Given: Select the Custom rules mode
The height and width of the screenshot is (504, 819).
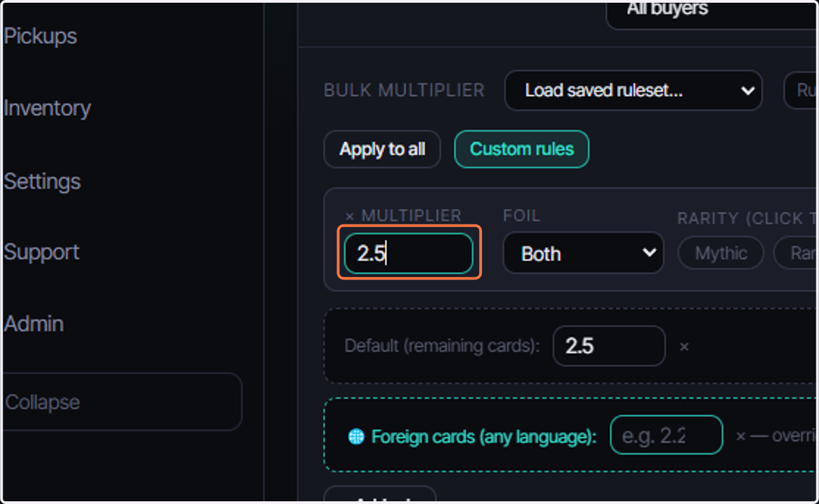Looking at the screenshot, I should (x=521, y=149).
